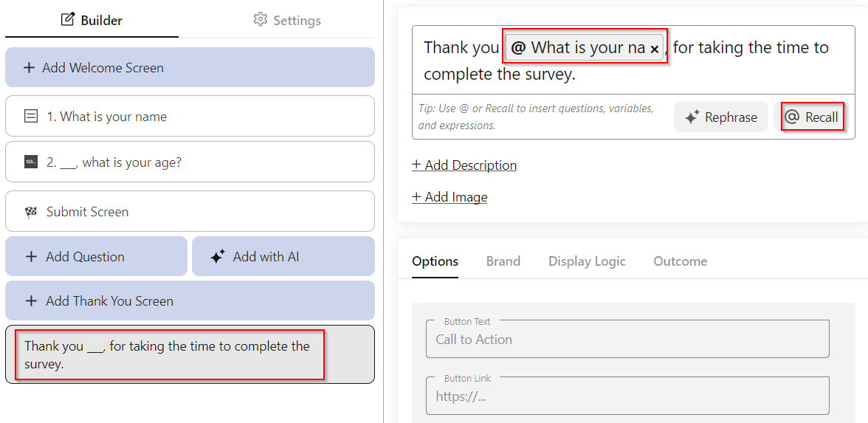Click the Builder pencil edit icon

point(67,20)
